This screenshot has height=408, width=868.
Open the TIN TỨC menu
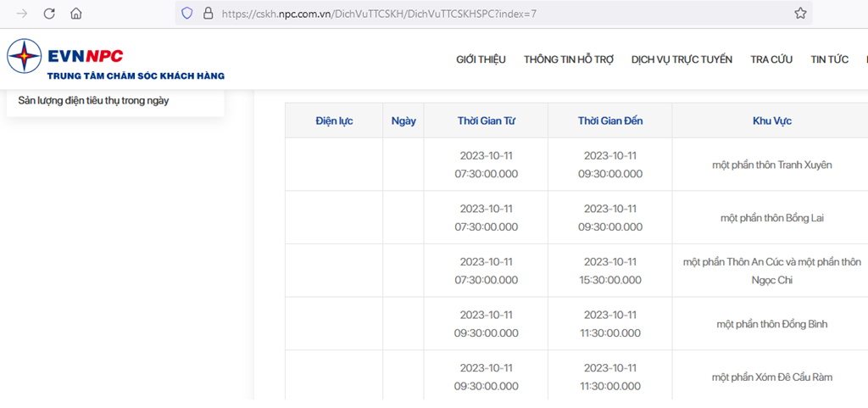pos(830,59)
